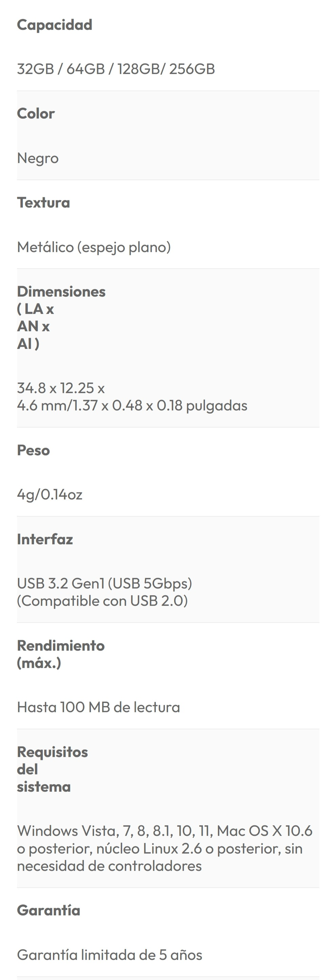Click the Windows Vista system requirements text

tap(165, 848)
